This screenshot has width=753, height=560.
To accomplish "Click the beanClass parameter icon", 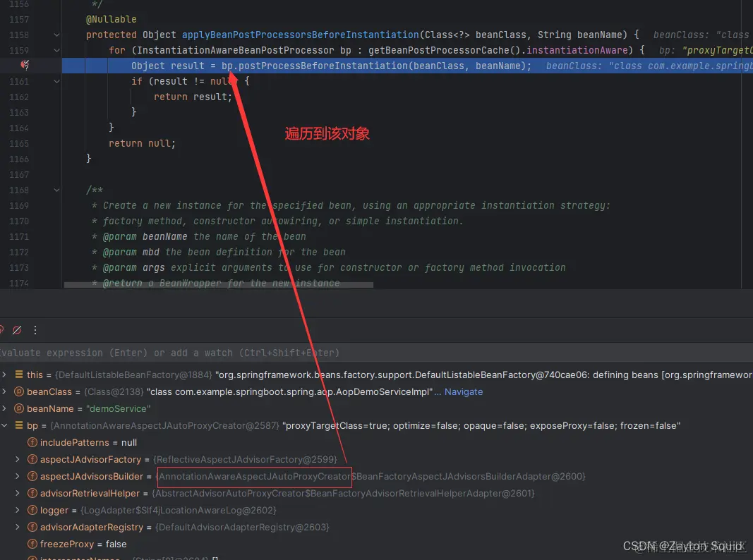I will tap(19, 391).
